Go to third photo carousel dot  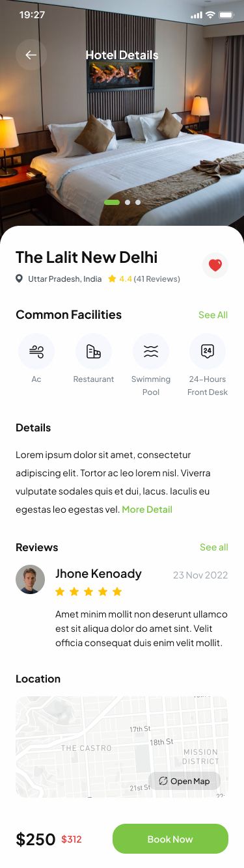tap(138, 202)
